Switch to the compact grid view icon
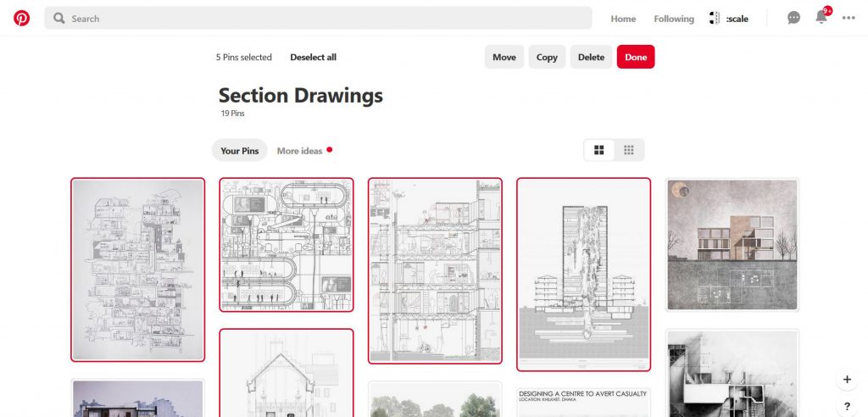 pyautogui.click(x=629, y=150)
